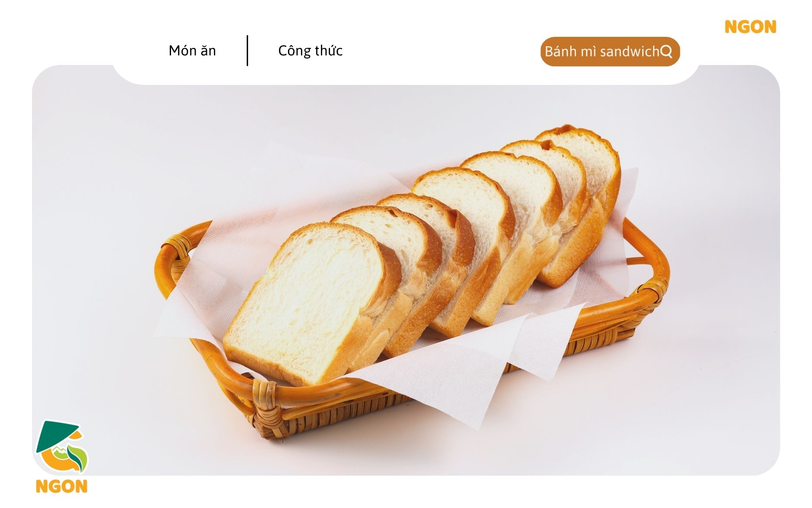Click the NGON text beneath the hat logo
Viewport: 812px width, 508px height.
tap(61, 486)
